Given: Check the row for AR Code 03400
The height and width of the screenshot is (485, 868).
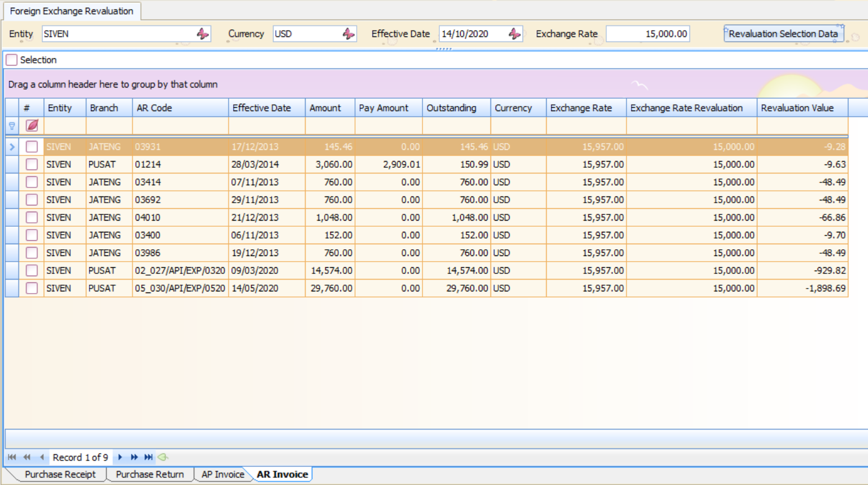Looking at the screenshot, I should tap(31, 235).
